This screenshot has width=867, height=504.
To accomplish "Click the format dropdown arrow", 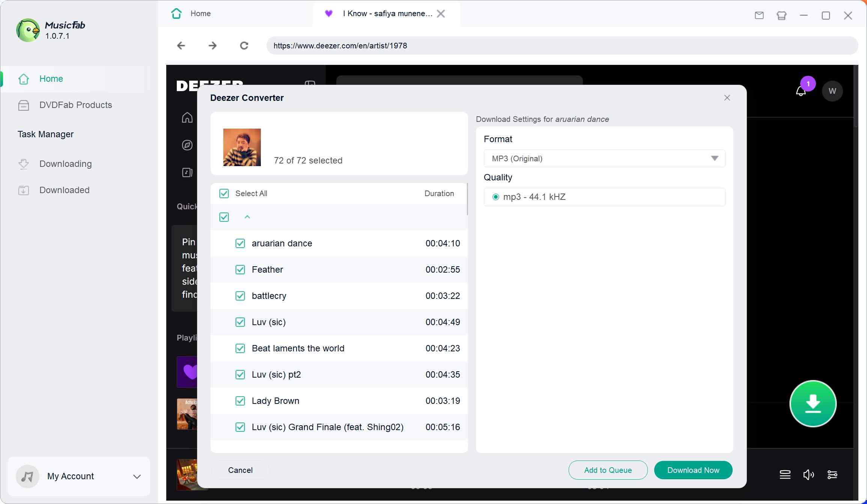I will pos(715,158).
